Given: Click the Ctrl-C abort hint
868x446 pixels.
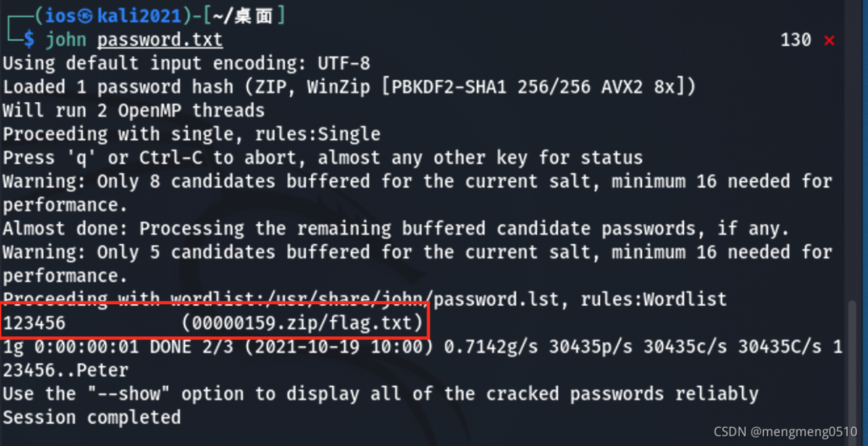Looking at the screenshot, I should pos(171,158).
